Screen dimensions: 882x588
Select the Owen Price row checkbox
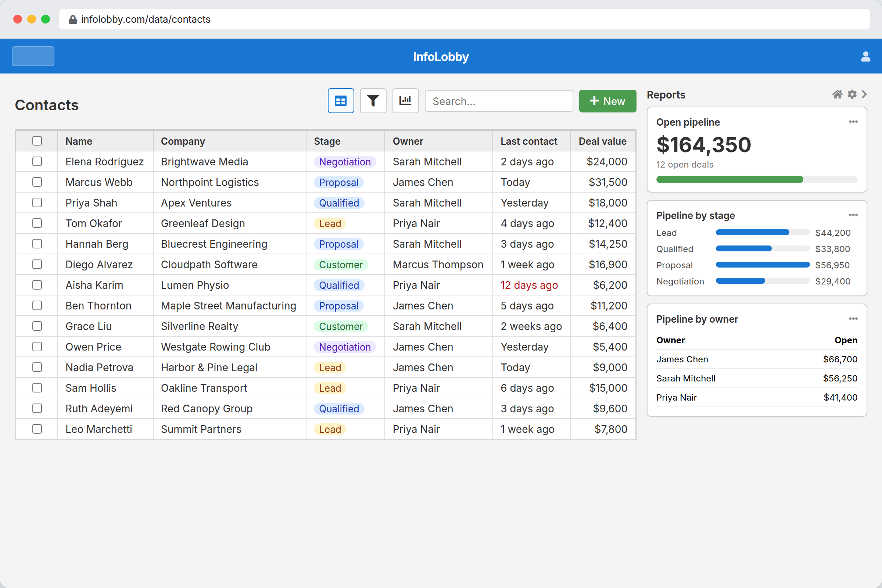(x=37, y=347)
